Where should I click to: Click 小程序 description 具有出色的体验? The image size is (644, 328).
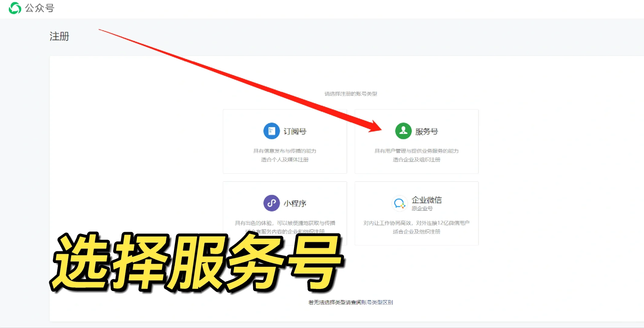coord(285,223)
